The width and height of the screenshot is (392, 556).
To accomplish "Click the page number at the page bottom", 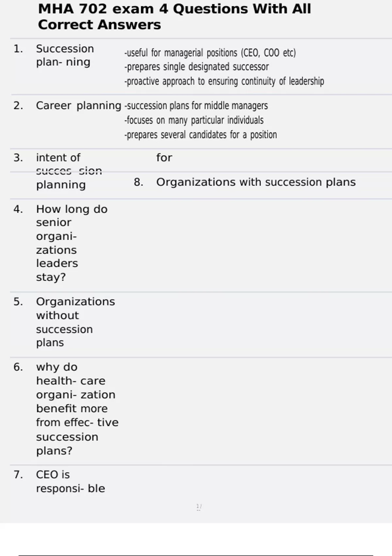I will point(199,507).
